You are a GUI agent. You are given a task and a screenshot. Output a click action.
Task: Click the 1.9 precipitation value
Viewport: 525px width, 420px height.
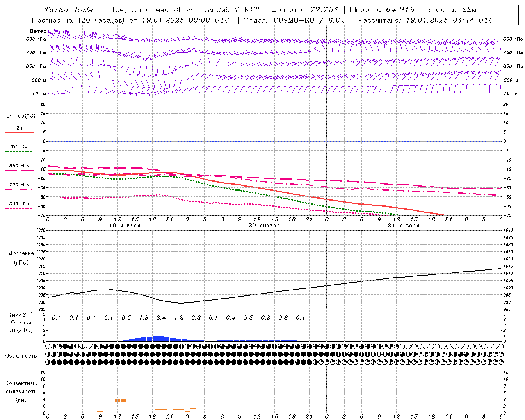tap(144, 318)
